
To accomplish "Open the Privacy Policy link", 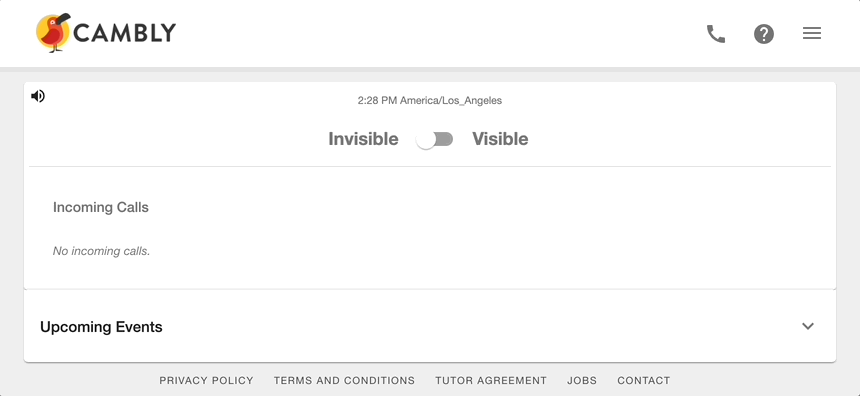I will click(x=206, y=380).
